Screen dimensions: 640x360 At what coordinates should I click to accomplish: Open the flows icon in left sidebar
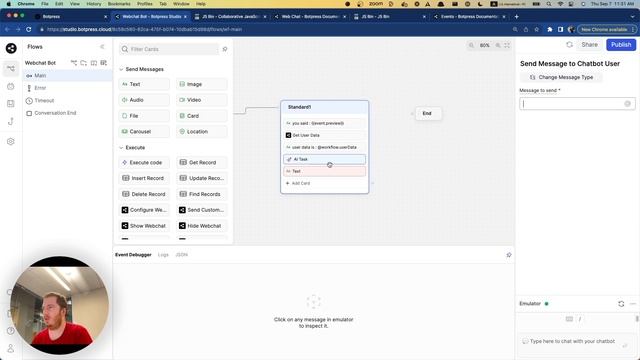click(11, 68)
